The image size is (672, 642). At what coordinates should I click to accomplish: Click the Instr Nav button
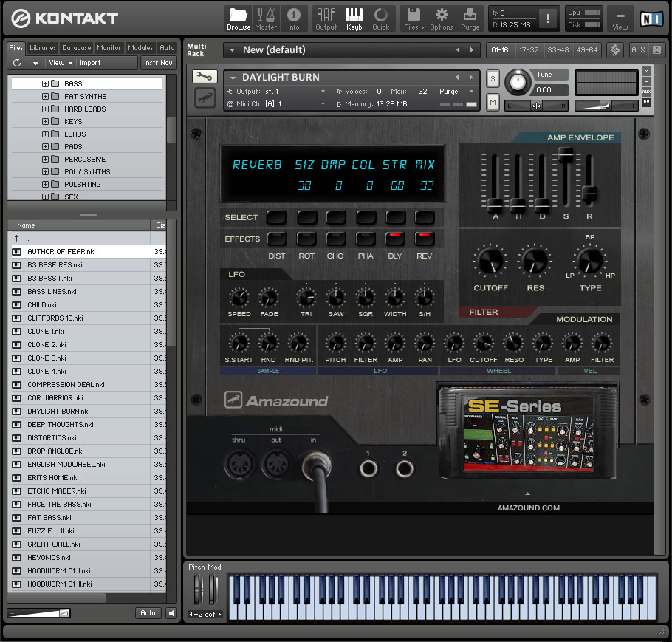click(x=158, y=63)
